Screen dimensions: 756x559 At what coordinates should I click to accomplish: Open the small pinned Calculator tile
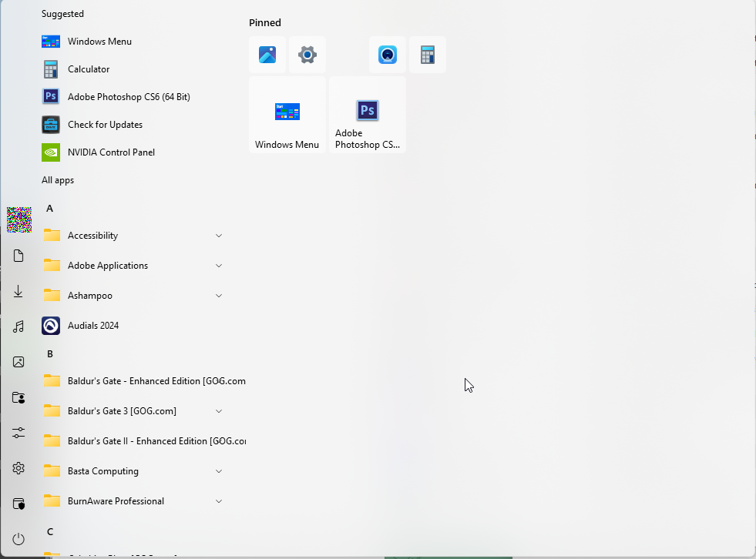point(427,55)
